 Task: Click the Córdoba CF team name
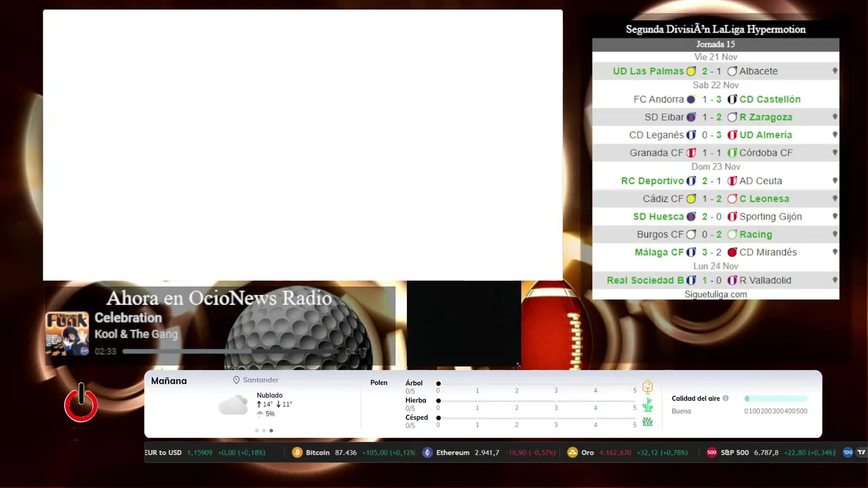click(766, 152)
